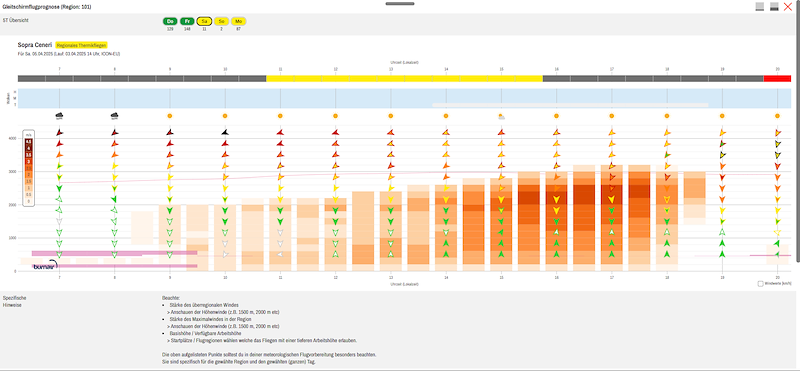
Task: Click the light gray panel layout icon
Action: 760,7
